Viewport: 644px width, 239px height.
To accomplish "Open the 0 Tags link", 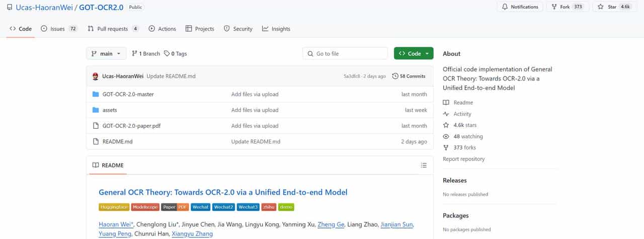I will (x=175, y=53).
